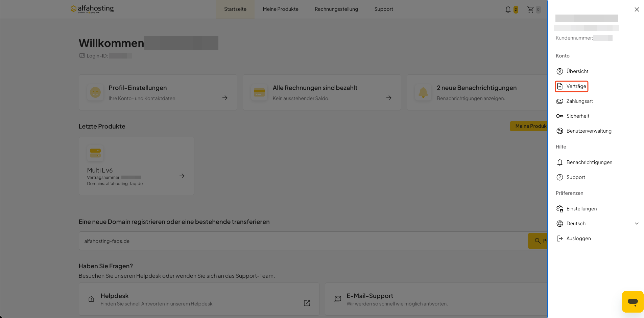Open Benachrichtigungen under Hilfe
Screen dimensions: 644x318
589,162
